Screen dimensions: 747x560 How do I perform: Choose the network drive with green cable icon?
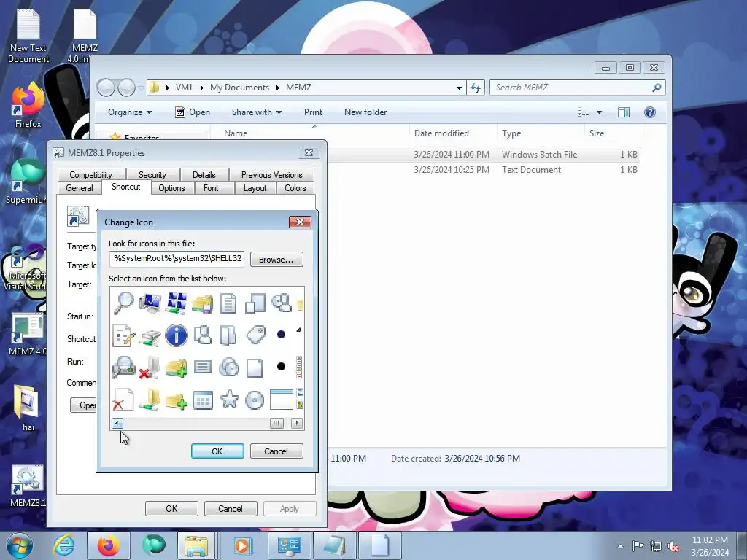tap(150, 336)
